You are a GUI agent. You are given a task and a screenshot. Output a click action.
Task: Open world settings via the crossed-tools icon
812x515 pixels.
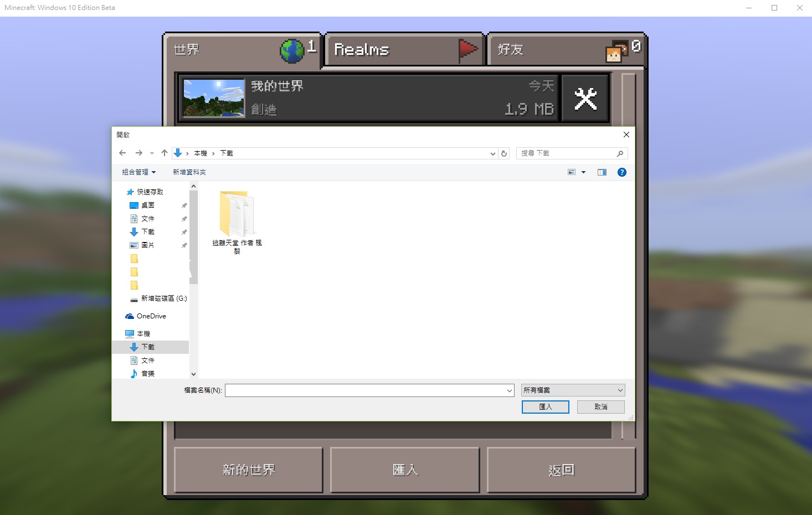coord(585,98)
